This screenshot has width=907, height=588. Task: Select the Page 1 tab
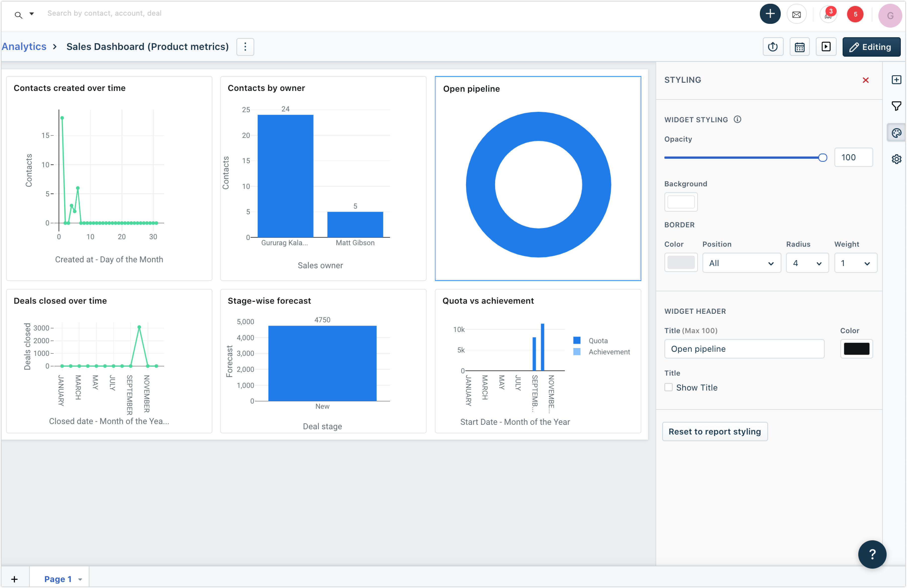click(x=58, y=579)
